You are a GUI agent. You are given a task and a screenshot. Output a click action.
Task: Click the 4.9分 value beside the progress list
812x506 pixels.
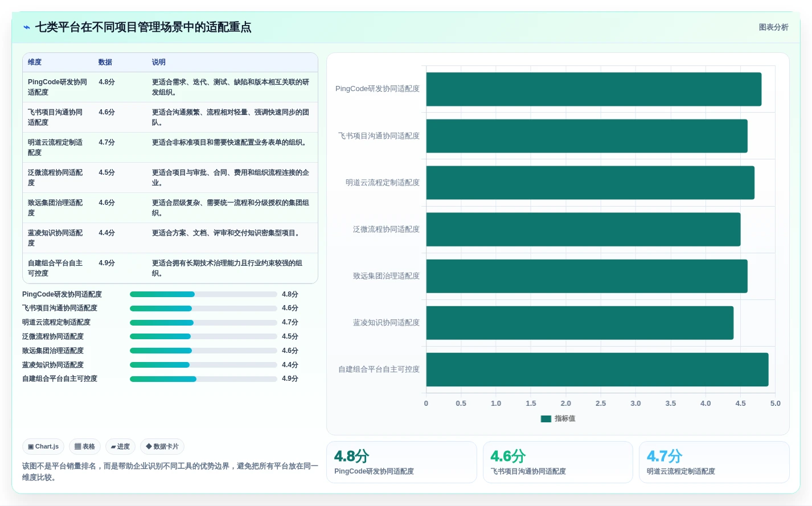tap(290, 379)
